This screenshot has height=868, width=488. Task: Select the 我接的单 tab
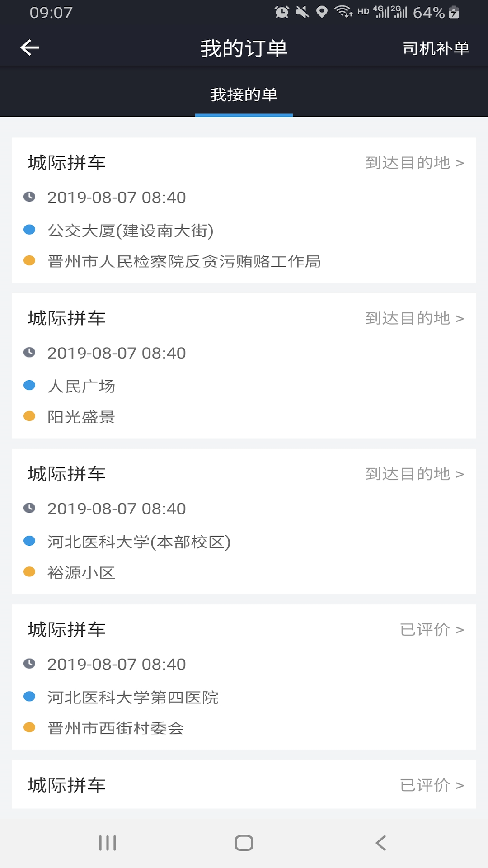tap(244, 95)
